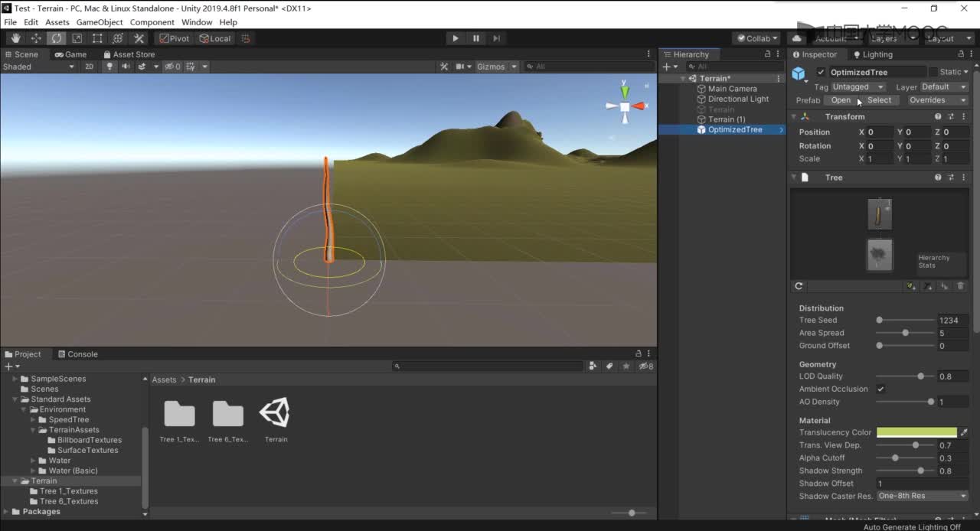980x531 pixels.
Task: Open the Component menu
Action: tap(152, 22)
